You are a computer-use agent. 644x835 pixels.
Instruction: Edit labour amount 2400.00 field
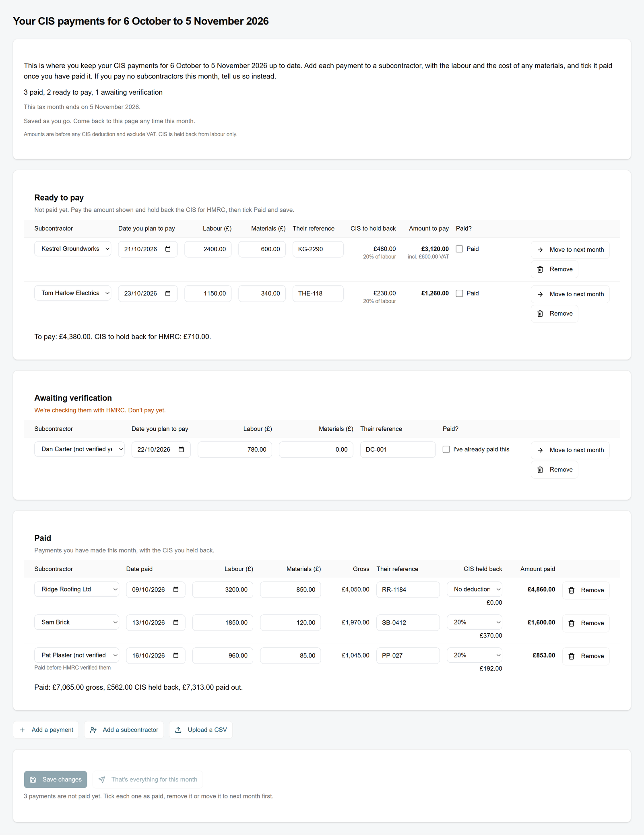(208, 249)
